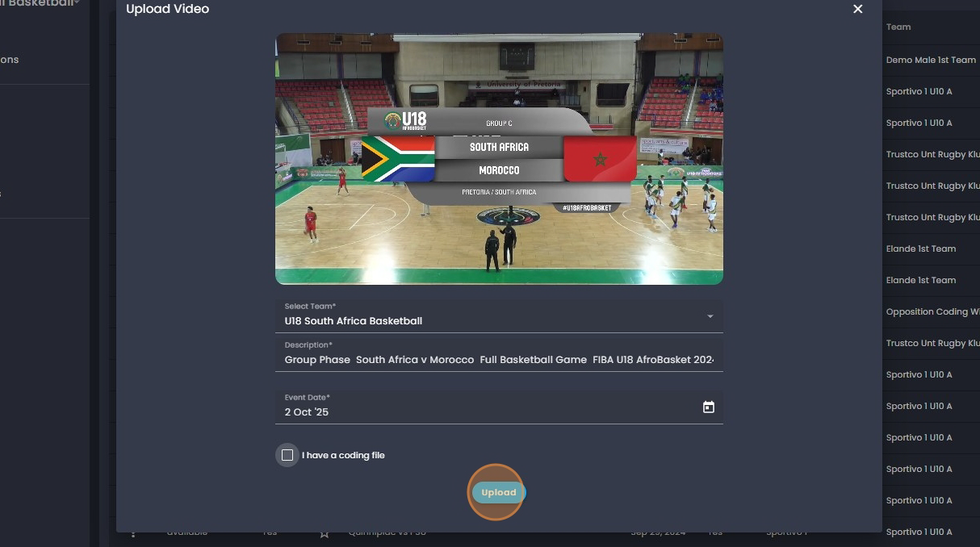980x547 pixels.
Task: Open the Event Date calendar picker
Action: 708,407
